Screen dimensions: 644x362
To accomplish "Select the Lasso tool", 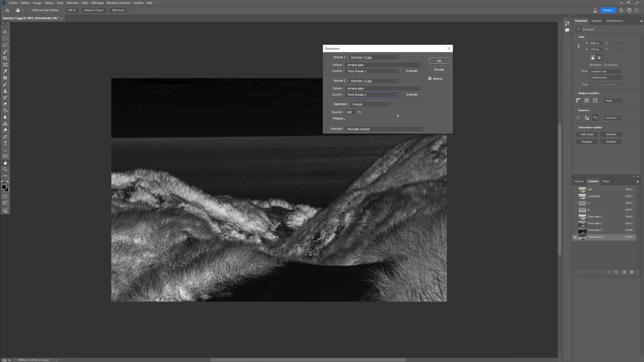I will tap(5, 45).
